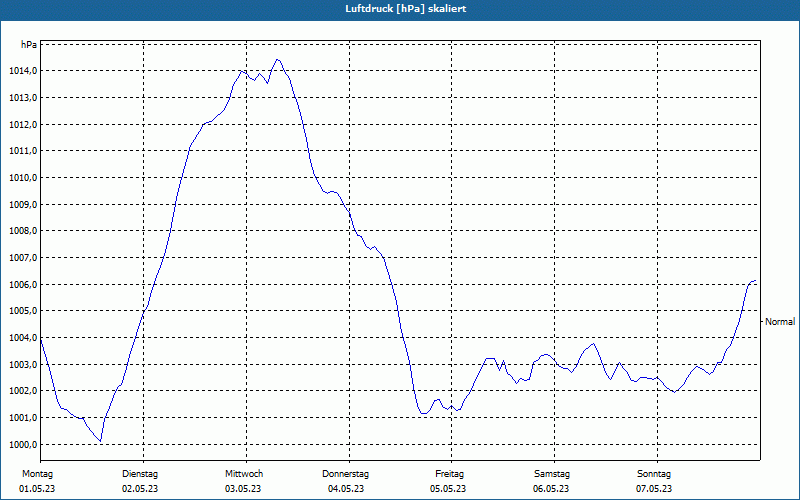800x500 pixels.
Task: Click the date 07.05.23
Action: point(654,489)
